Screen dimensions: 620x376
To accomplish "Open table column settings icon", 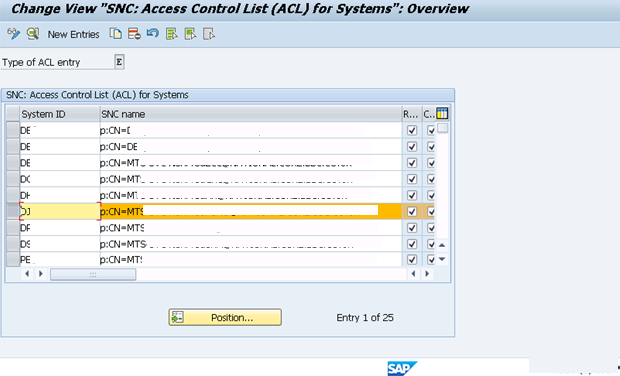I will click(x=442, y=114).
